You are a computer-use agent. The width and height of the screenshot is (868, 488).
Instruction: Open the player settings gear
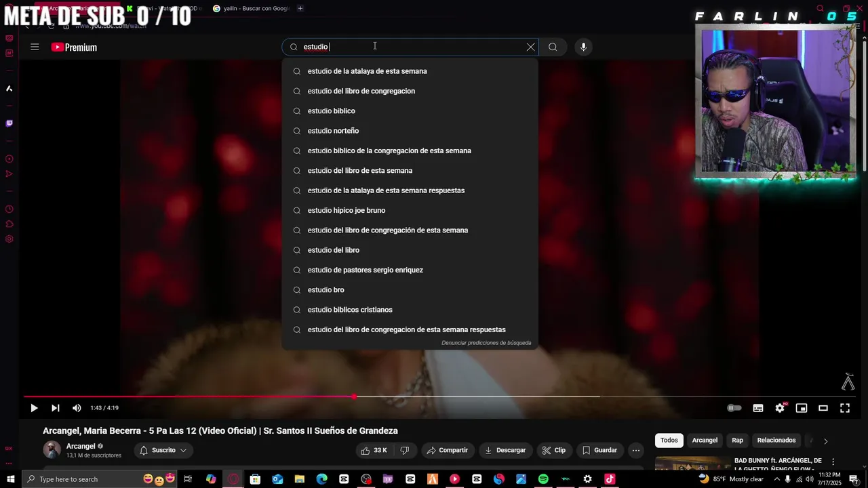(x=780, y=408)
